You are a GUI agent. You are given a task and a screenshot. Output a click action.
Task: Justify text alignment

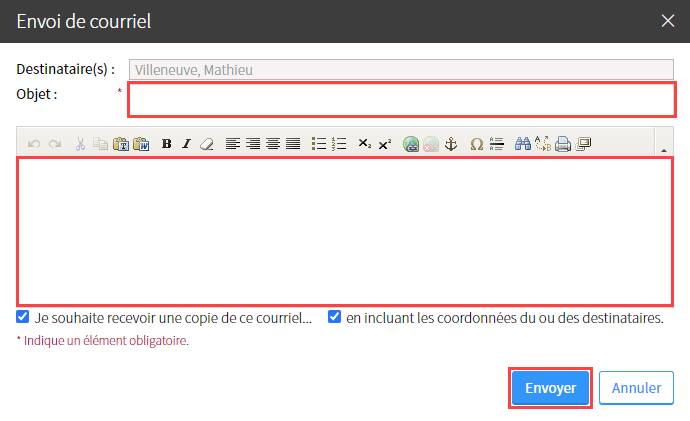point(293,144)
